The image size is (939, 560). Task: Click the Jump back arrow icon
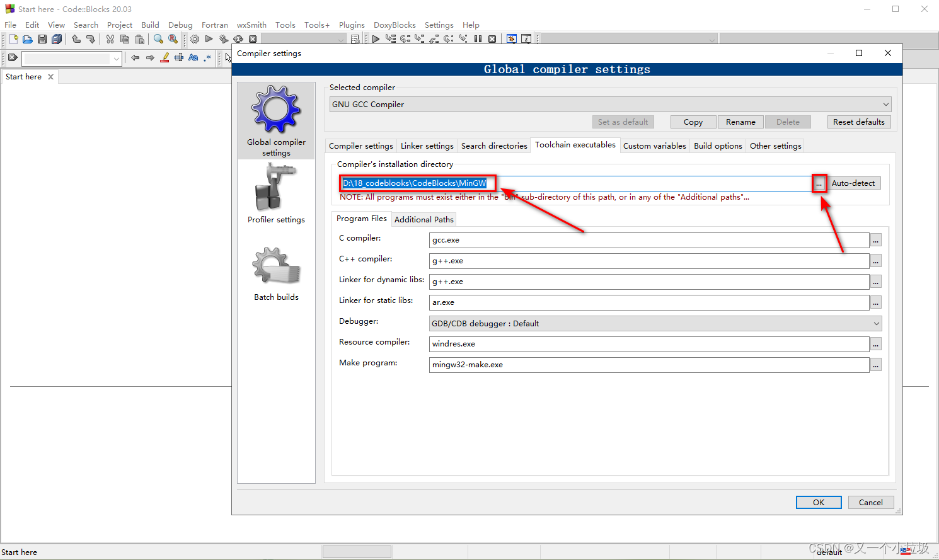click(135, 57)
